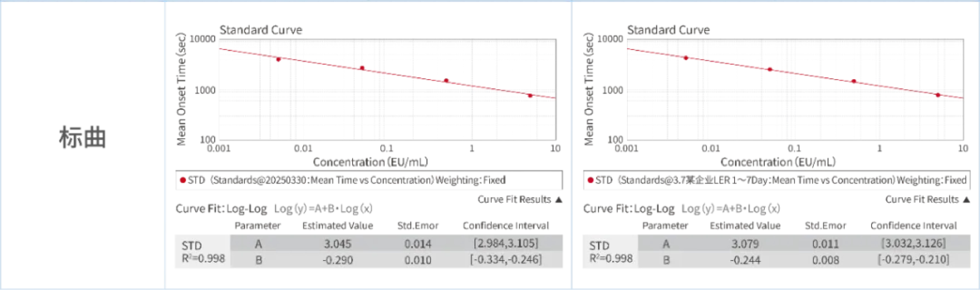The image size is (980, 290).
Task: Click the parameter B value -0.290
Action: [x=337, y=260]
